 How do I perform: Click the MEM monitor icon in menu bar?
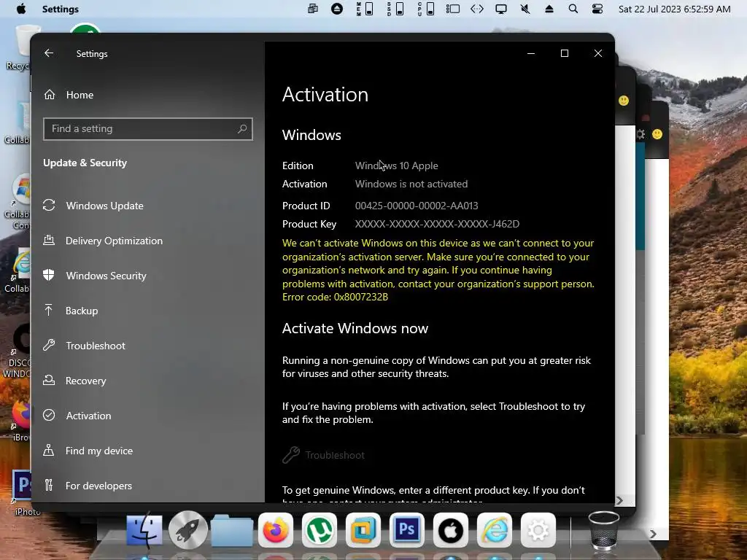[365, 9]
